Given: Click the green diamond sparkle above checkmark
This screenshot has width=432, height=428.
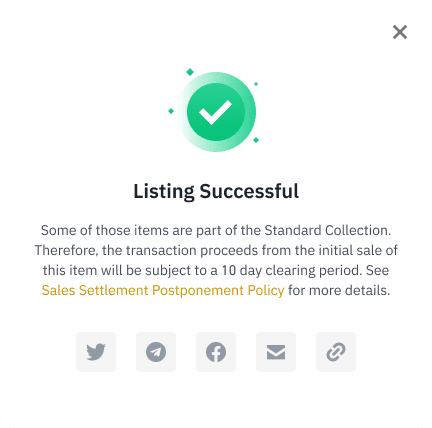Looking at the screenshot, I should tap(190, 72).
